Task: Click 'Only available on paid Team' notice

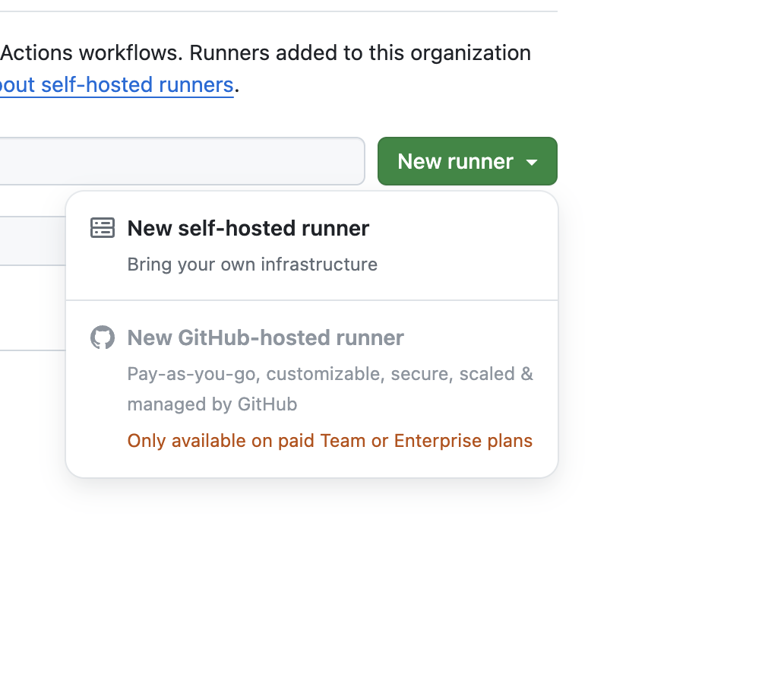Action: [330, 441]
